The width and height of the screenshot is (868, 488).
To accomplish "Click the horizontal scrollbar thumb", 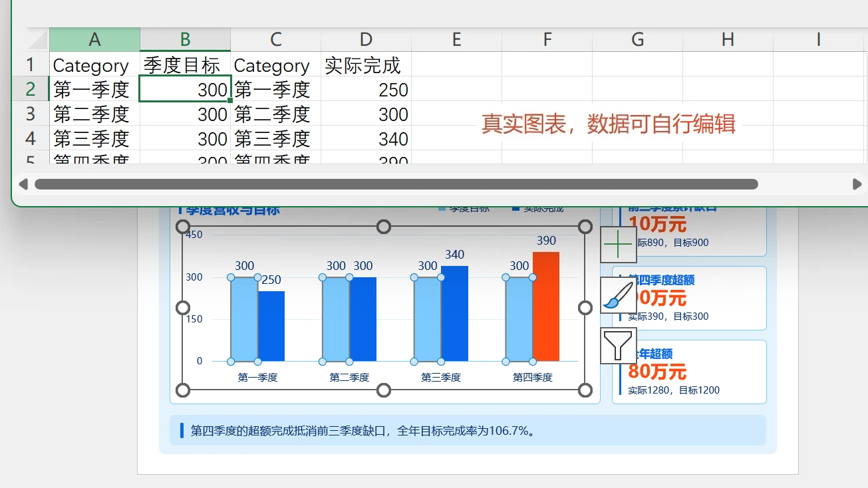I will [396, 184].
